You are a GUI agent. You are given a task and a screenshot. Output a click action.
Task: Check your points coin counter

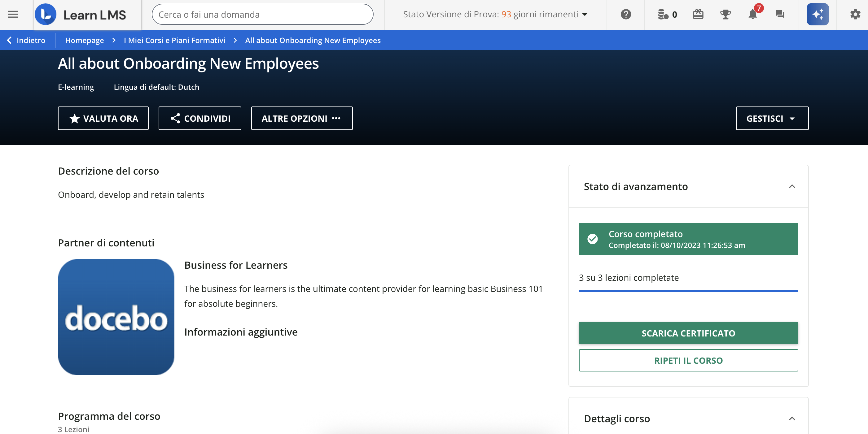(x=667, y=14)
